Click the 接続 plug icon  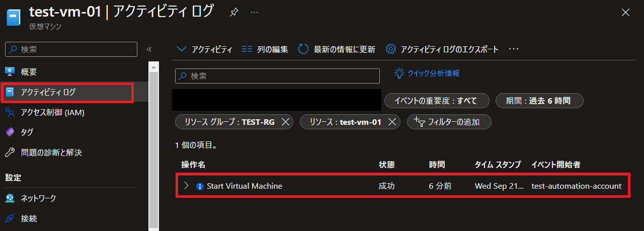click(10, 218)
